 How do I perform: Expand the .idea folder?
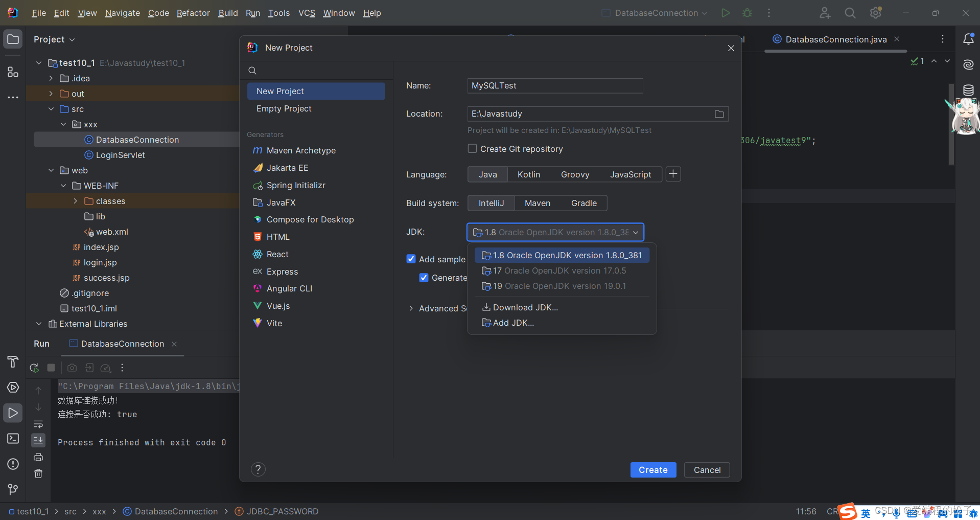(x=51, y=78)
